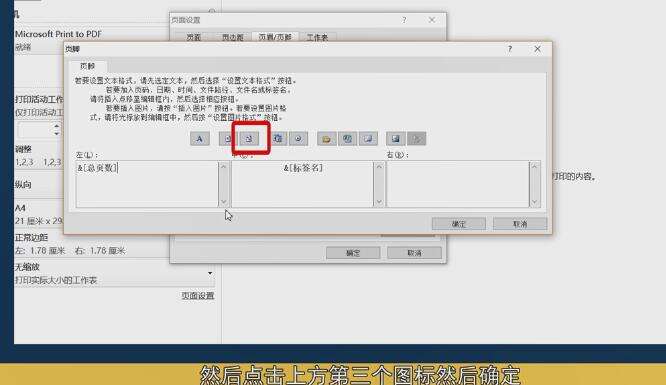Switch to the 页眉/页脚 tab in Page Setup
Viewport: 666px width, 385px height.
tap(275, 37)
